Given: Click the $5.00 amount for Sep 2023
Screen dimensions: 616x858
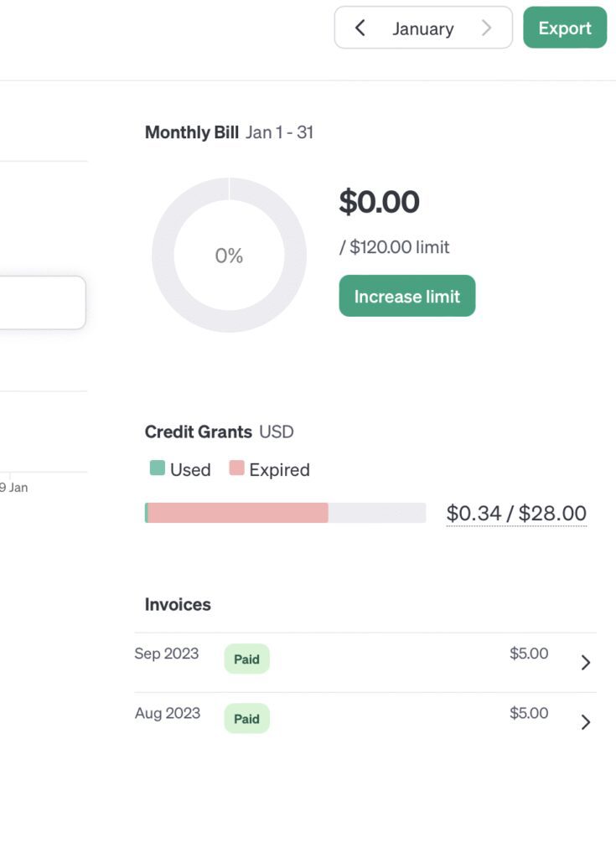Looking at the screenshot, I should point(529,654).
